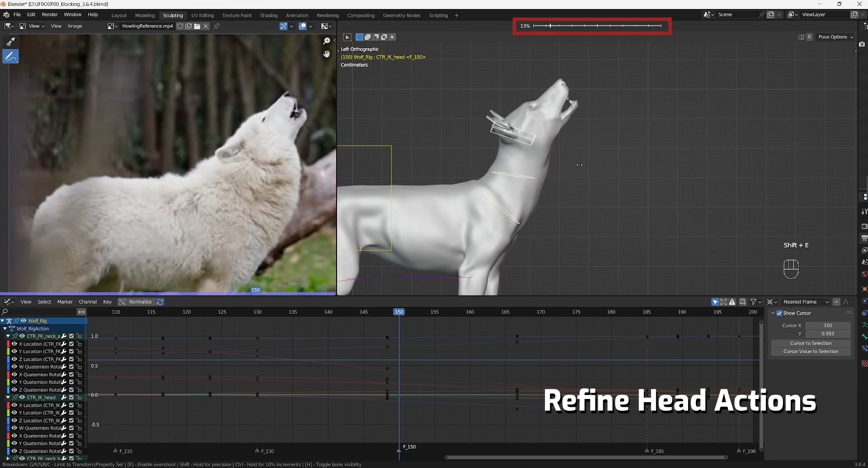This screenshot has width=868, height=468.
Task: Select the Tweak select tool in 3D viewport
Action: [x=347, y=37]
